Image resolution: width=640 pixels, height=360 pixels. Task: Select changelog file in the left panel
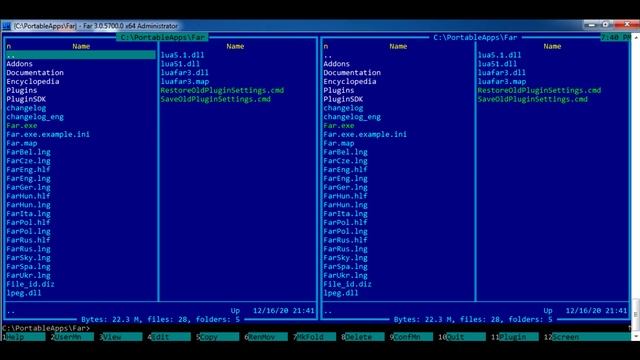coord(26,108)
